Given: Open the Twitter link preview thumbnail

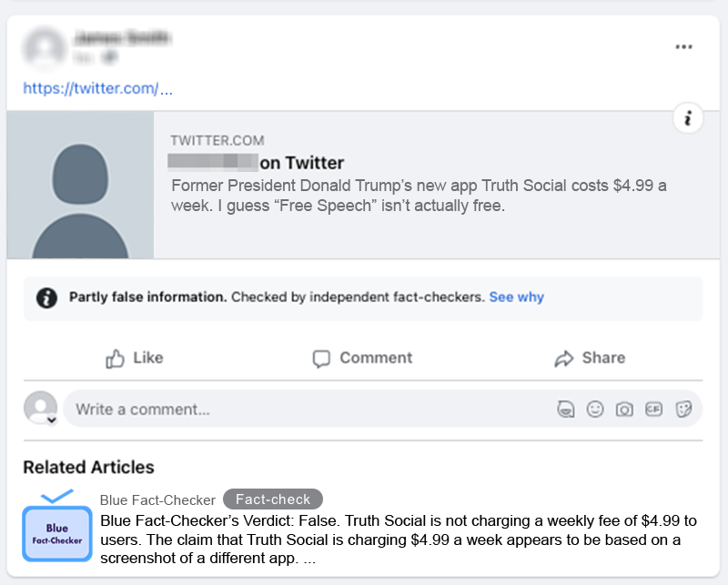Looking at the screenshot, I should (80, 186).
